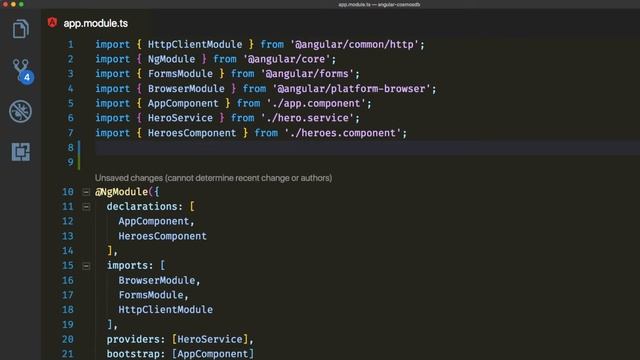Open the Source Control view
Image resolution: width=640 pixels, height=360 pixels.
tap(22, 71)
